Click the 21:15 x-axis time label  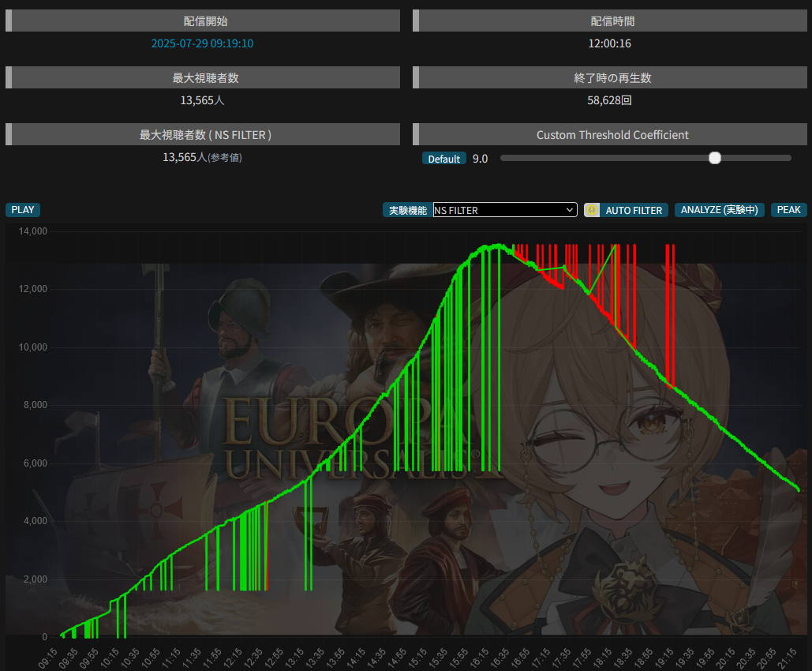click(x=787, y=658)
